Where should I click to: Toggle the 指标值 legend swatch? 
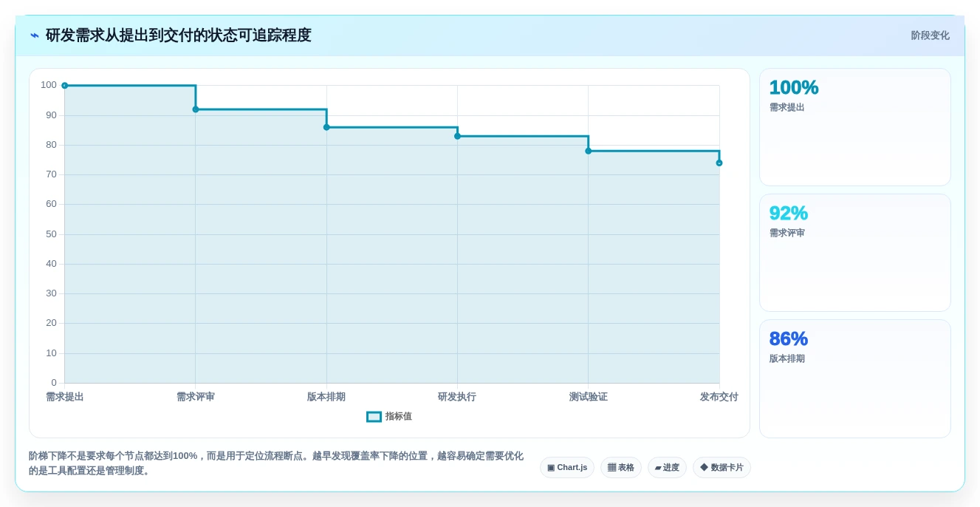point(374,417)
